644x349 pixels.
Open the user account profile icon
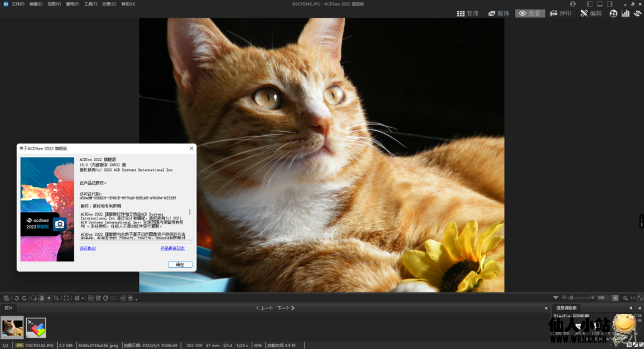coord(572,4)
